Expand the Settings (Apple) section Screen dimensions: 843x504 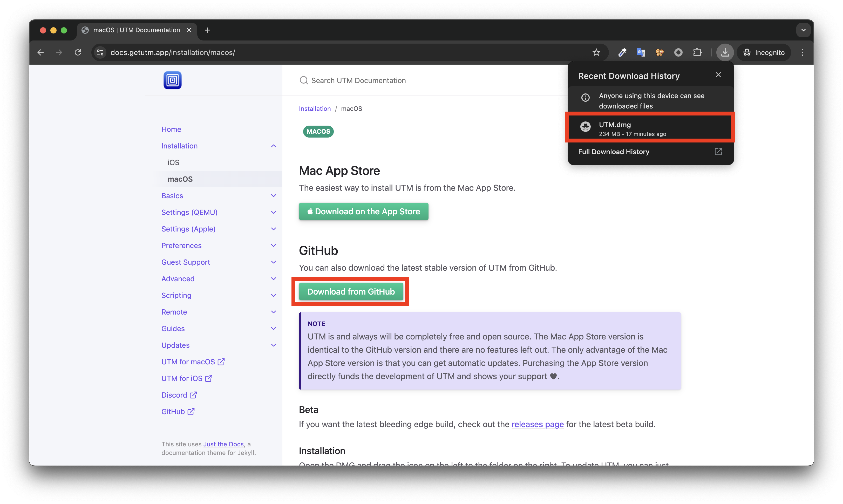[273, 229]
